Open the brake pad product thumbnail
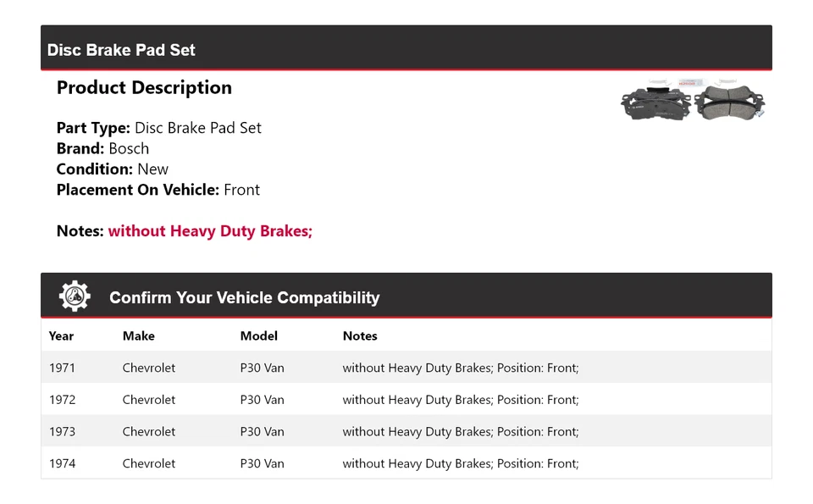The height and width of the screenshot is (504, 813). (693, 102)
